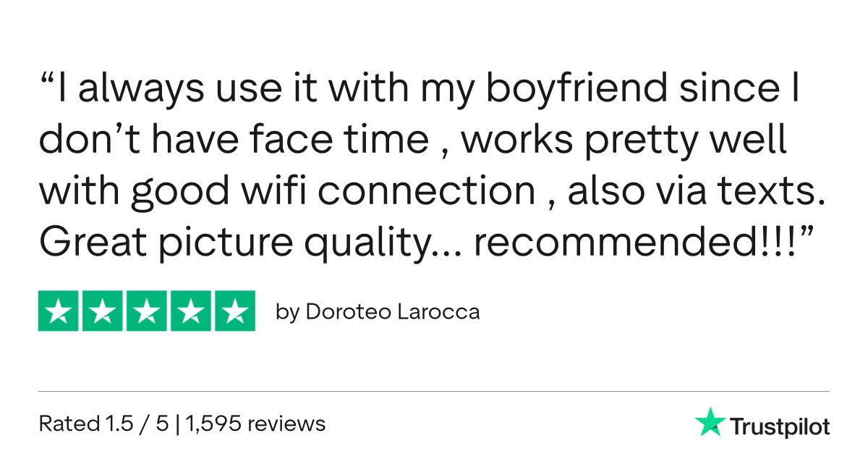Click the first green rating star
The height and width of the screenshot is (454, 868).
click(x=59, y=311)
